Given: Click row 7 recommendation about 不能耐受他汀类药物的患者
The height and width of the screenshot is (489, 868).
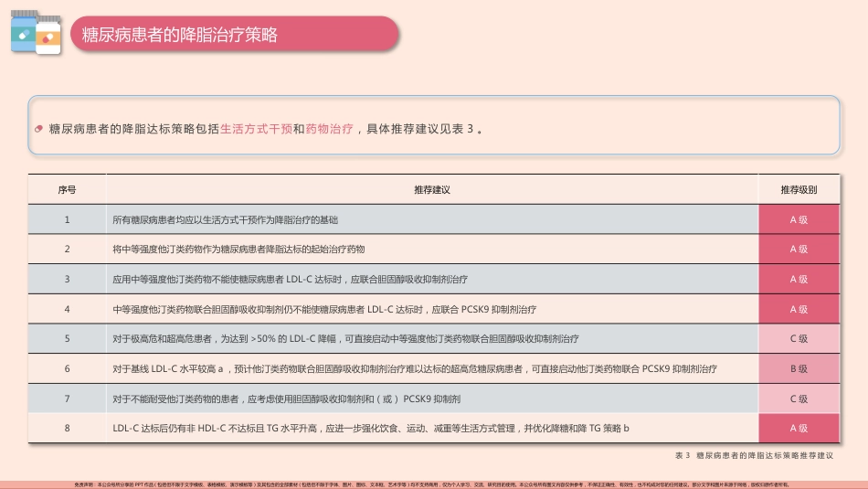Looking at the screenshot, I should [286, 399].
